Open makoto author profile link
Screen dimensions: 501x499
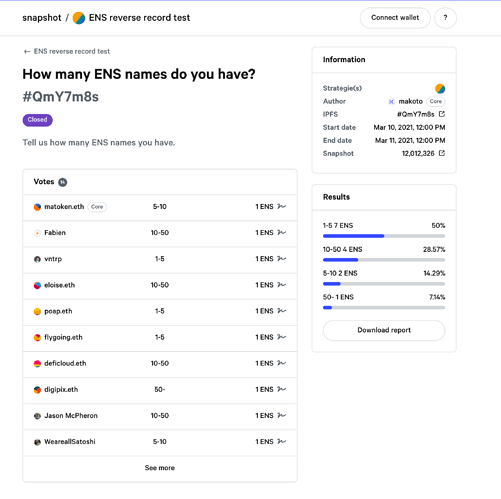[411, 101]
